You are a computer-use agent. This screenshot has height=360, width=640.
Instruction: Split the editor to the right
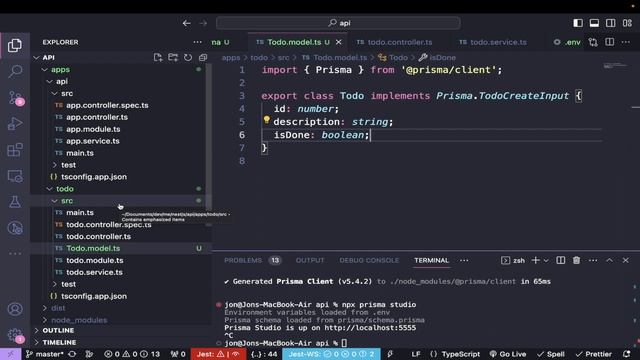[609, 42]
